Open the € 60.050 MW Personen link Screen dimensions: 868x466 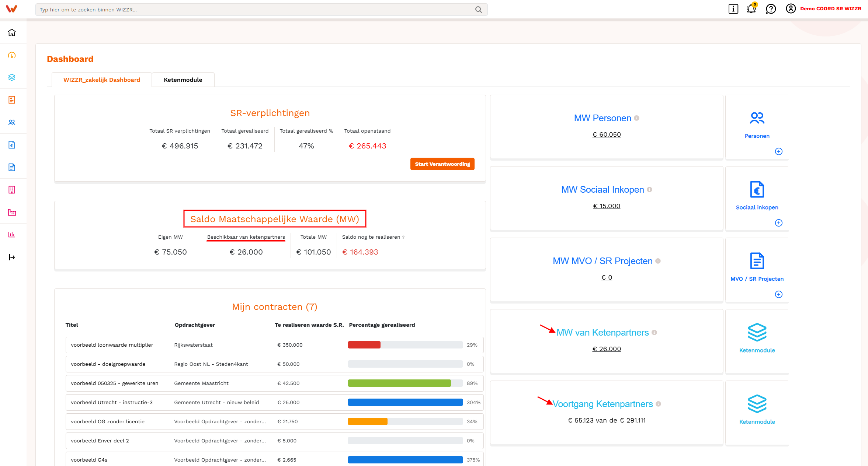[x=607, y=134]
